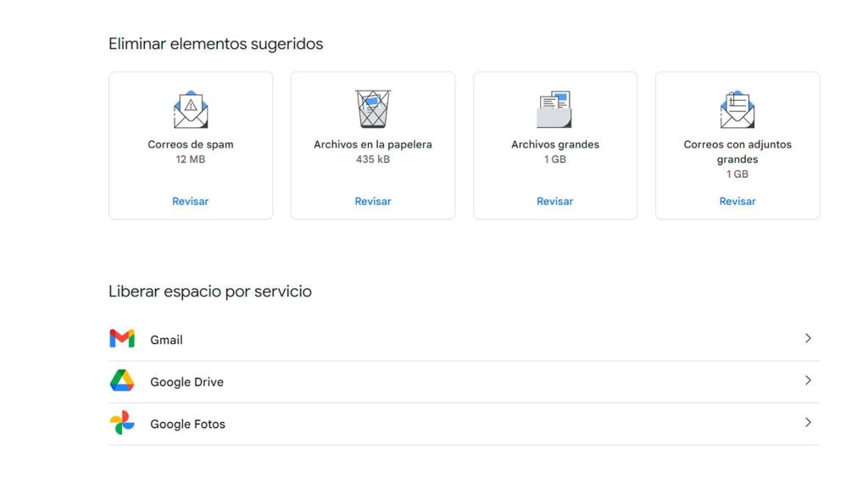Click the spam envelope warning icon
Viewport: 868px width, 488px height.
coord(190,107)
